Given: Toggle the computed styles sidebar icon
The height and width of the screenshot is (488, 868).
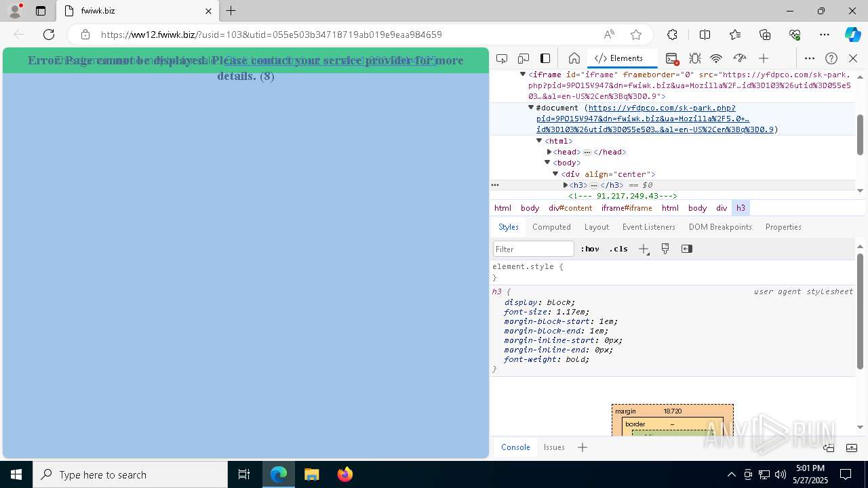Looking at the screenshot, I should click(687, 249).
